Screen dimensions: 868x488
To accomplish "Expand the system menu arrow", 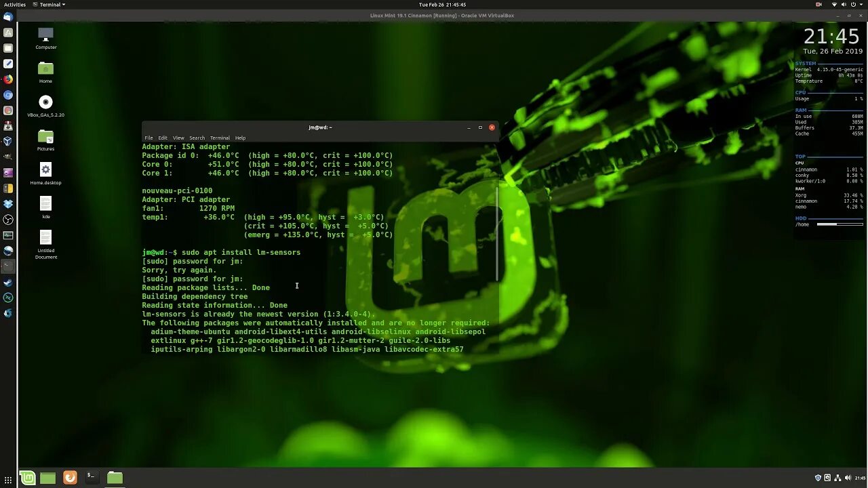I will [x=861, y=4].
